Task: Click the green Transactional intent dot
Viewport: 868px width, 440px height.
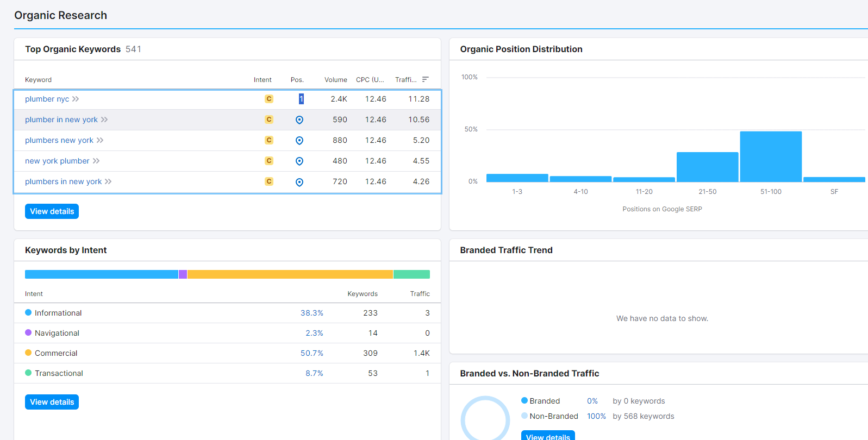Action: click(x=28, y=373)
